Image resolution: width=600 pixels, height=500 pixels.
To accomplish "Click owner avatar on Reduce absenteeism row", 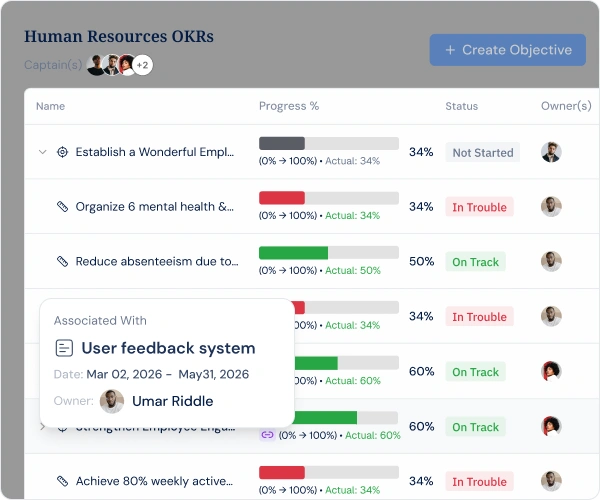I will point(551,261).
